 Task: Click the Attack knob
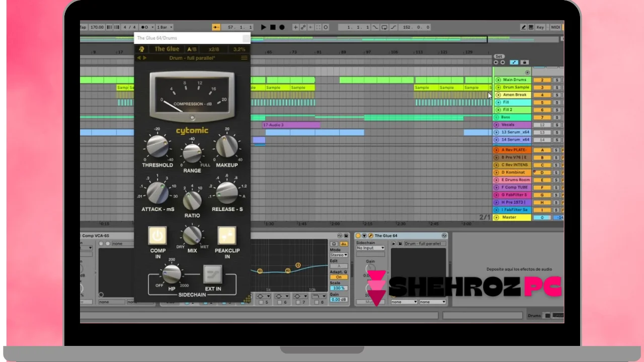(x=157, y=193)
